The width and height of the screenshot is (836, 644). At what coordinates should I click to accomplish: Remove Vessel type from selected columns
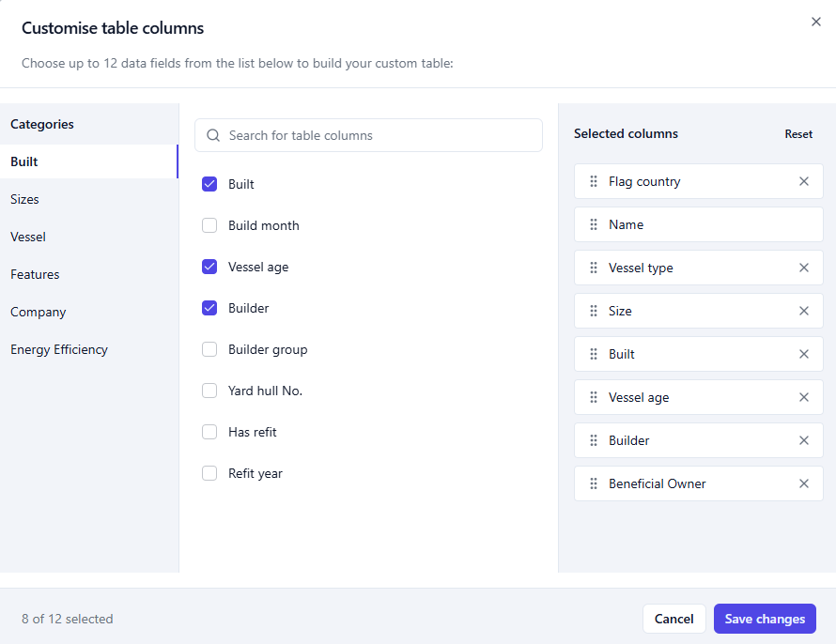coord(804,268)
